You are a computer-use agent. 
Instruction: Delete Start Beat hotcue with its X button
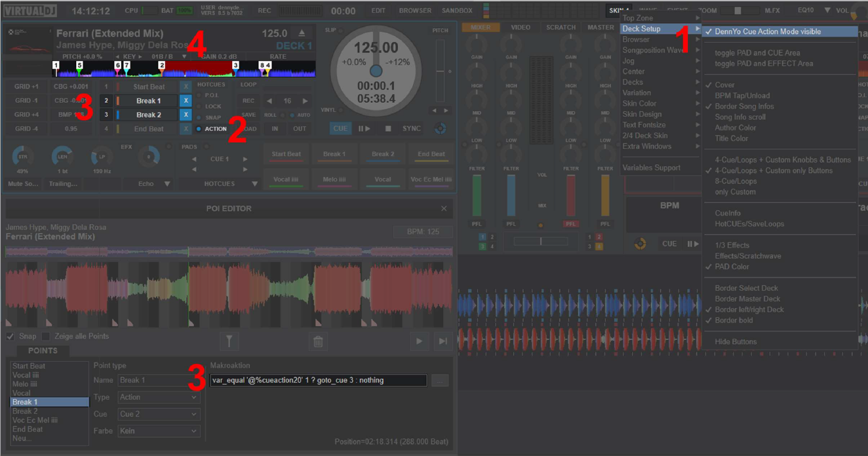[x=186, y=86]
